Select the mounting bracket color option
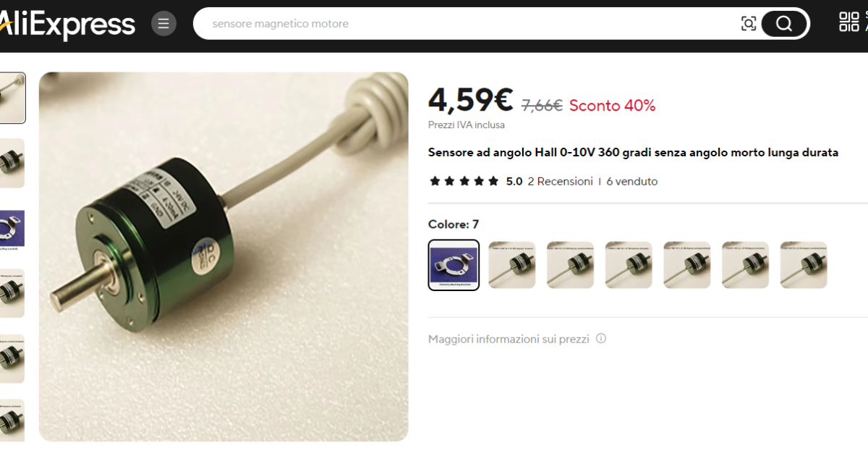Viewport: 868px width, 451px height. pyautogui.click(x=454, y=265)
